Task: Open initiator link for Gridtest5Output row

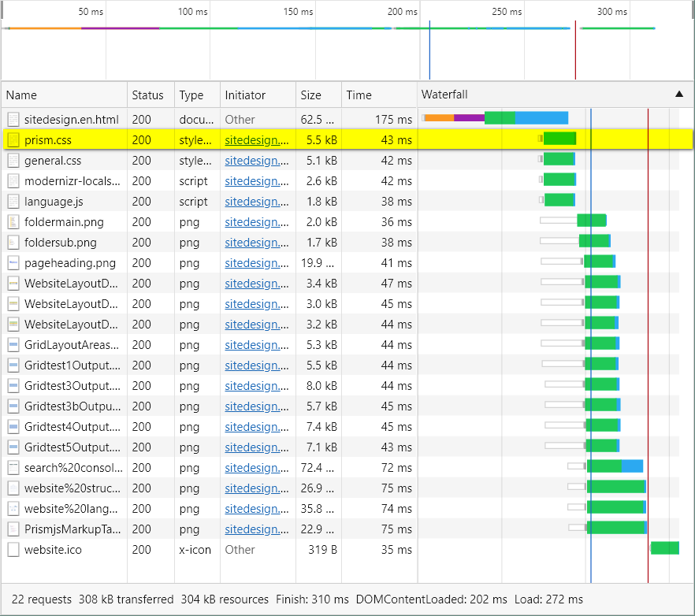Action: pyautogui.click(x=257, y=447)
